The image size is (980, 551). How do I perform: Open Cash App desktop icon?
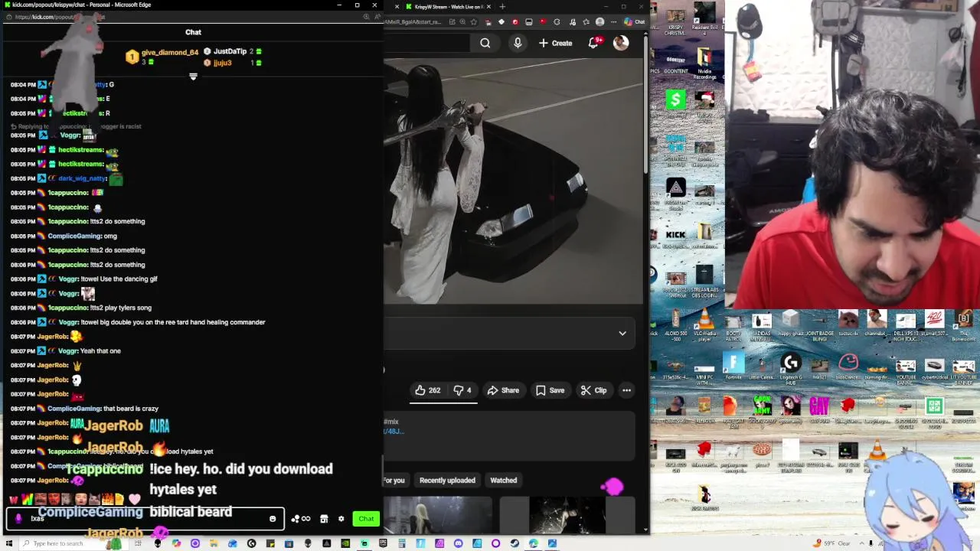pyautogui.click(x=675, y=103)
